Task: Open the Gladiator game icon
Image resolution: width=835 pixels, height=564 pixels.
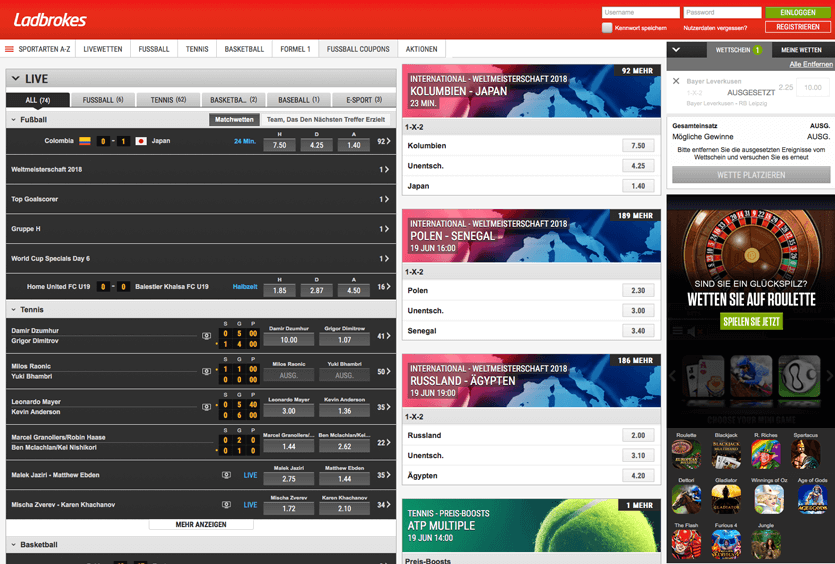Action: click(726, 500)
